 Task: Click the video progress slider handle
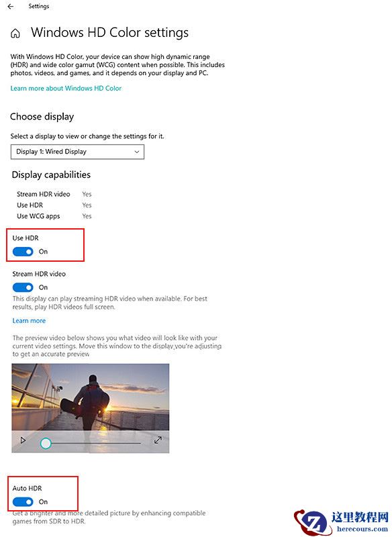click(46, 441)
